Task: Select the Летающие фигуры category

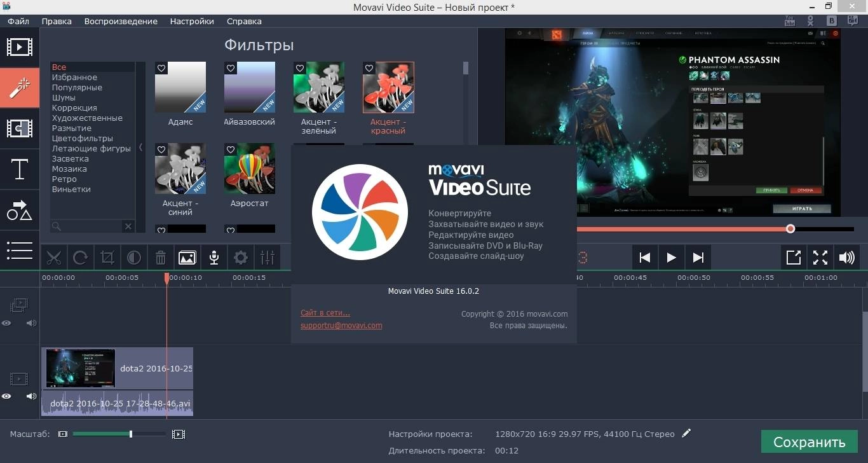Action: pos(92,148)
